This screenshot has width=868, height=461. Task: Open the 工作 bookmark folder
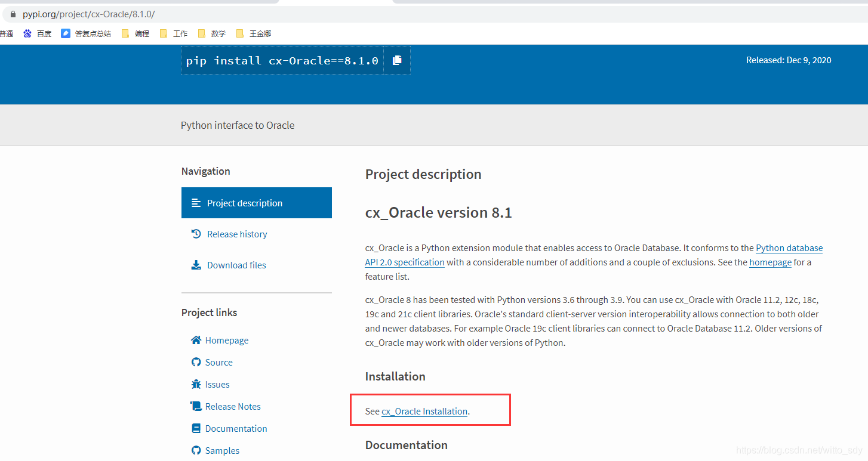point(174,33)
